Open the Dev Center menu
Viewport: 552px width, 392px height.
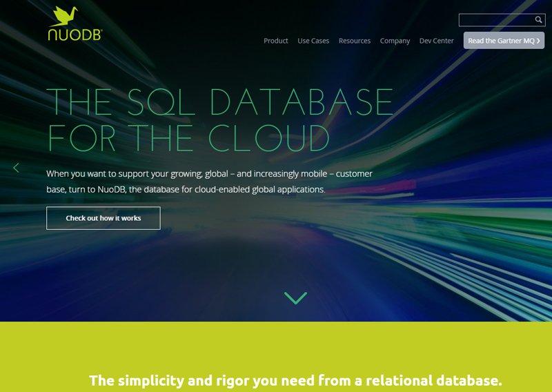[x=436, y=41]
